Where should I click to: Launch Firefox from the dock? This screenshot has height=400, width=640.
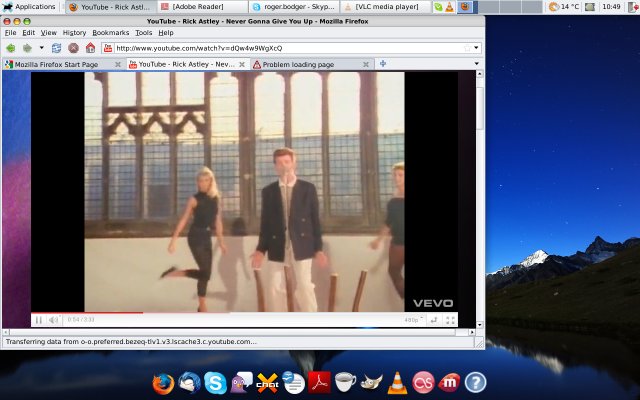pyautogui.click(x=163, y=383)
